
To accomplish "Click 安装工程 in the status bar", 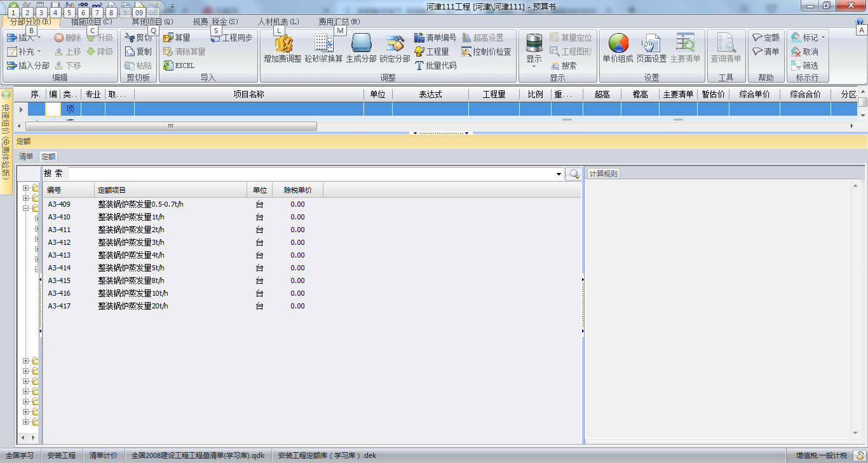I will pos(62,455).
